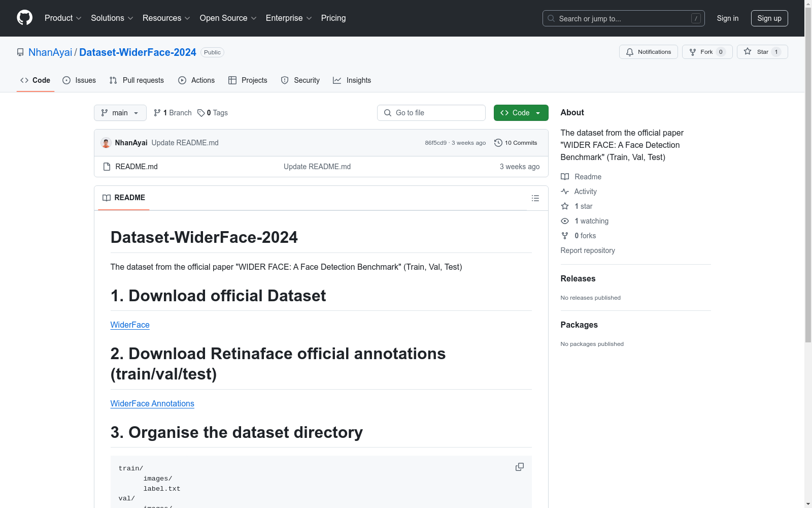View the 10 Commits history
This screenshot has width=812, height=508.
(x=516, y=143)
